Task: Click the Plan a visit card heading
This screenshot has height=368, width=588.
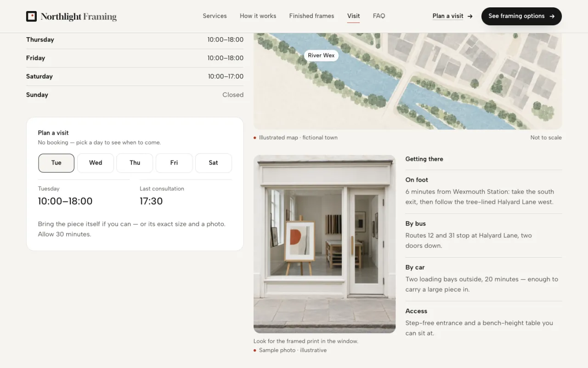Action: (x=53, y=133)
